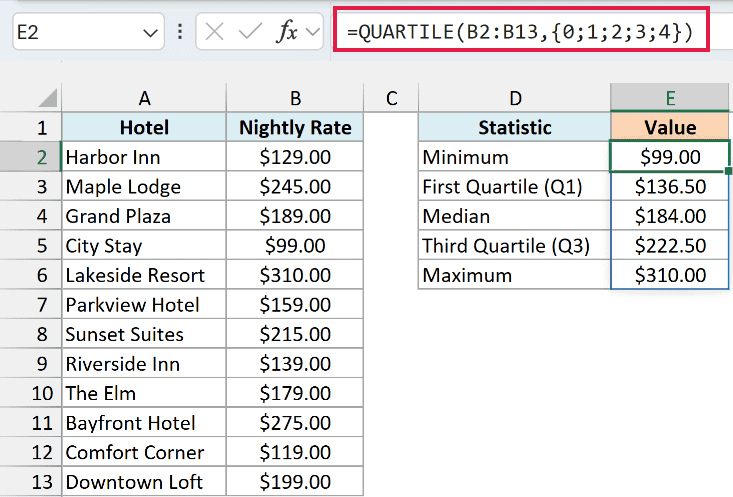Click the Nightly Rate header cell
Image resolution: width=733 pixels, height=497 pixels.
(295, 127)
